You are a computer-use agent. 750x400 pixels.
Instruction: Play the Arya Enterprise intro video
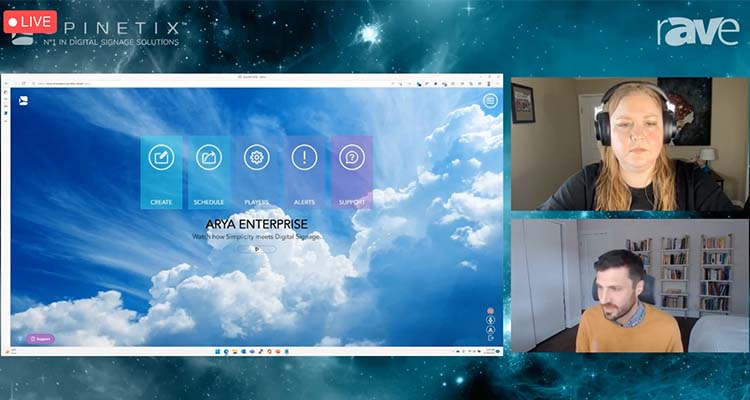tap(257, 249)
